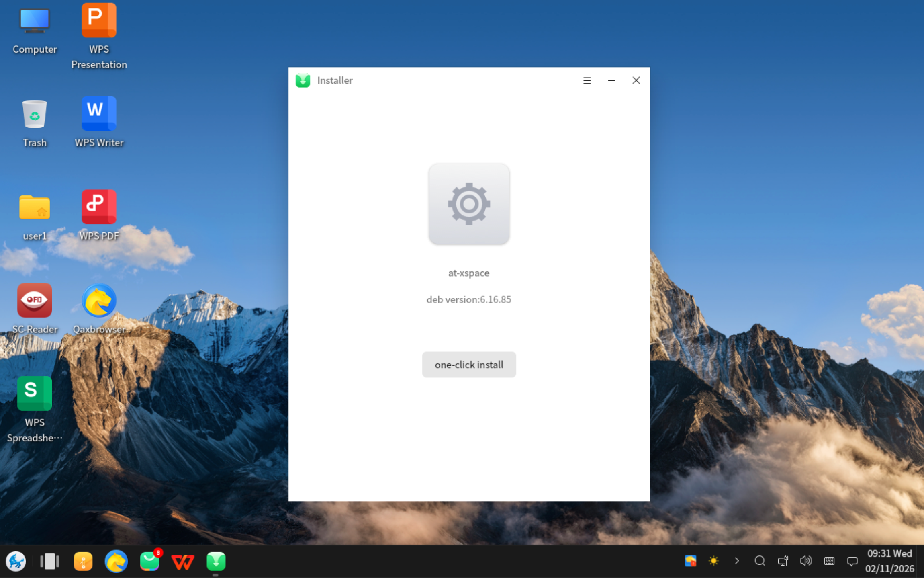This screenshot has width=924, height=578.
Task: Open the start menu launcher in taskbar
Action: [x=16, y=561]
